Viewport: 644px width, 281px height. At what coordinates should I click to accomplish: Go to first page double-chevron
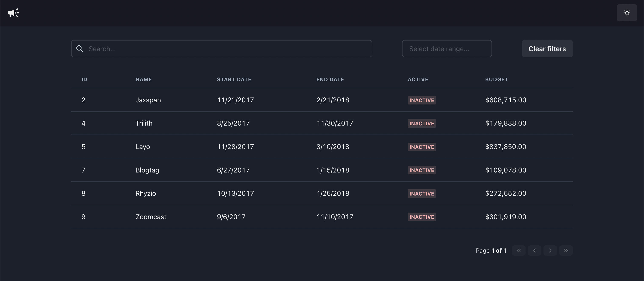pyautogui.click(x=519, y=251)
